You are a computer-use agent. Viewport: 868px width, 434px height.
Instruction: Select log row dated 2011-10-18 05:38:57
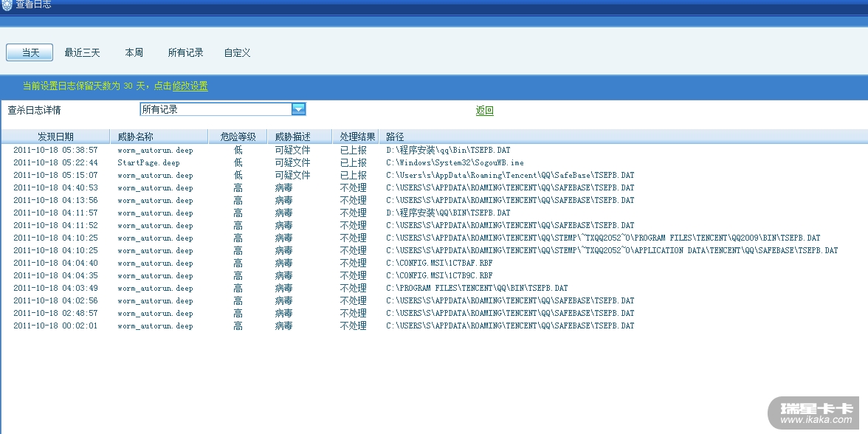pos(434,150)
